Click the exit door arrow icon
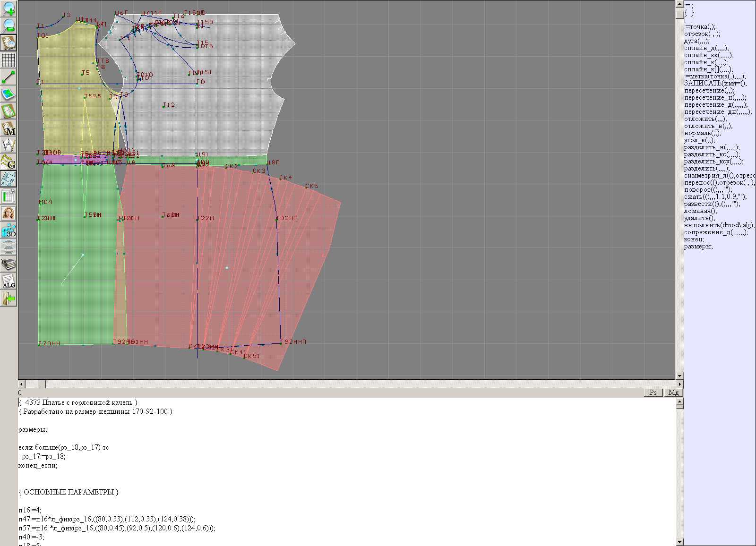 (x=9, y=299)
